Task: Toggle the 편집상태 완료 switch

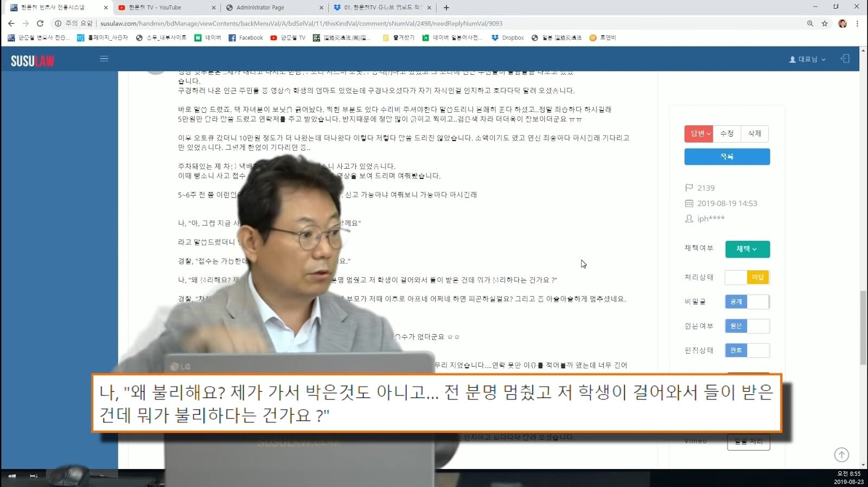Action: coord(747,350)
